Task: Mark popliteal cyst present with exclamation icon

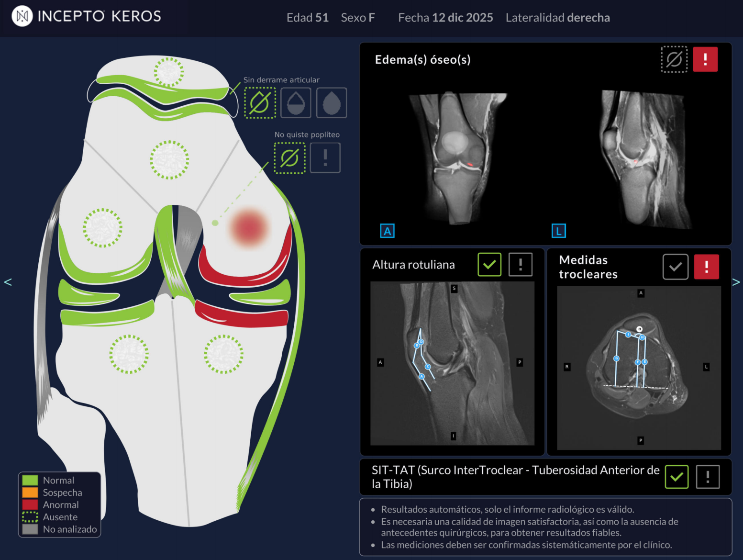Action: pos(325,158)
